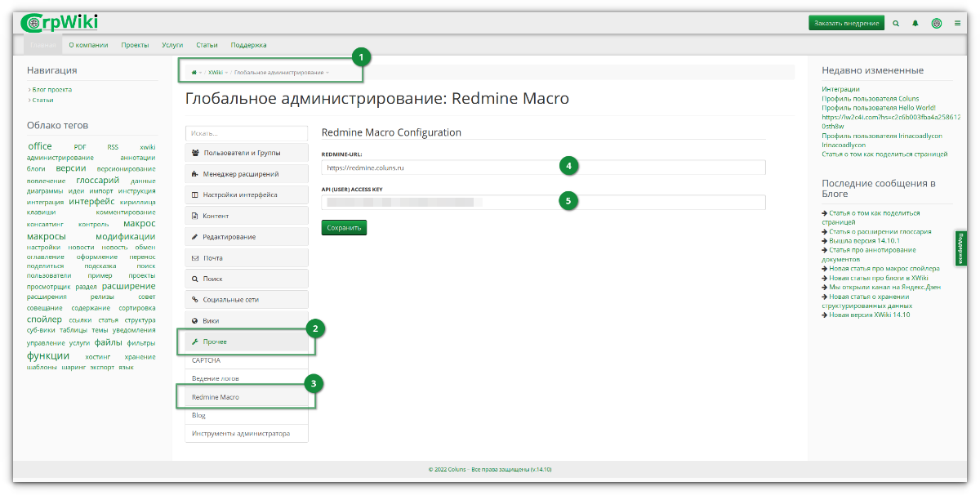Click the спойлер tag
The width and height of the screenshot is (980, 496).
[44, 319]
